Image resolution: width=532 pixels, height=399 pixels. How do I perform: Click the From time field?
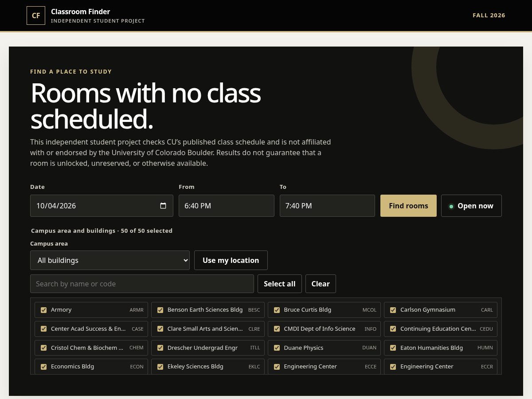tap(227, 206)
